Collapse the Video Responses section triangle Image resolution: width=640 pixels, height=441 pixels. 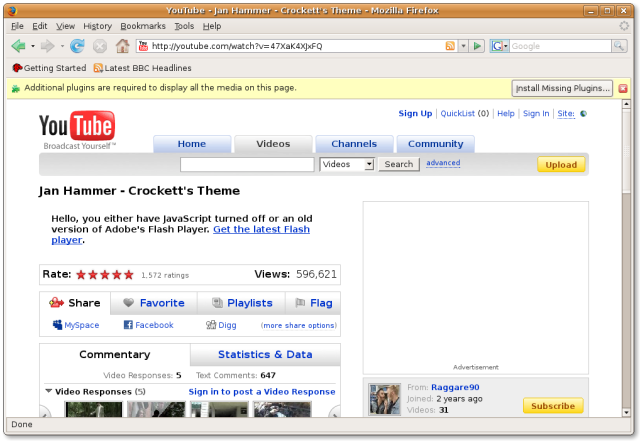pyautogui.click(x=49, y=391)
